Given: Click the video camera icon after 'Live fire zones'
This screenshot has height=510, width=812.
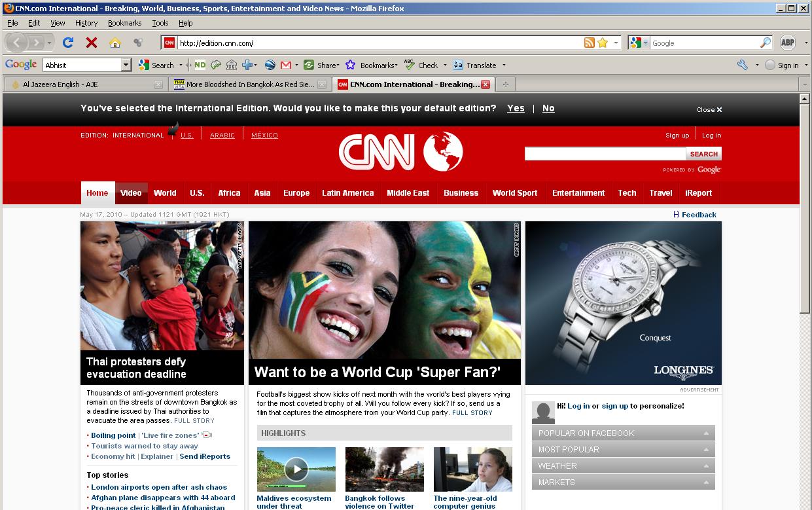Looking at the screenshot, I should click(x=207, y=435).
